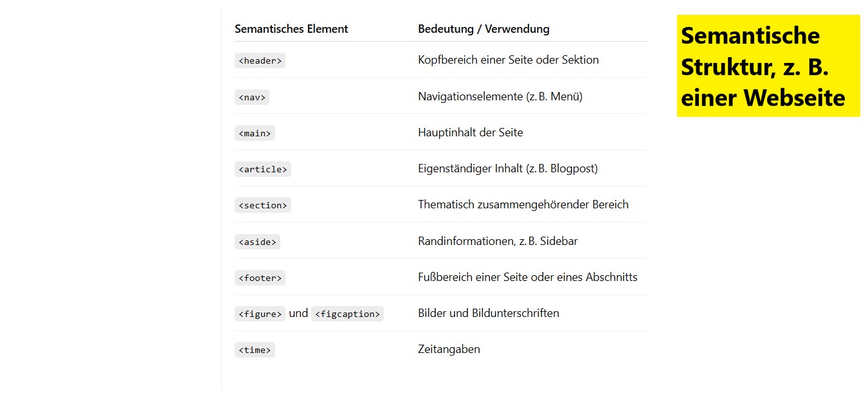Select the <aside> code tag
This screenshot has width=868, height=398.
(x=257, y=242)
